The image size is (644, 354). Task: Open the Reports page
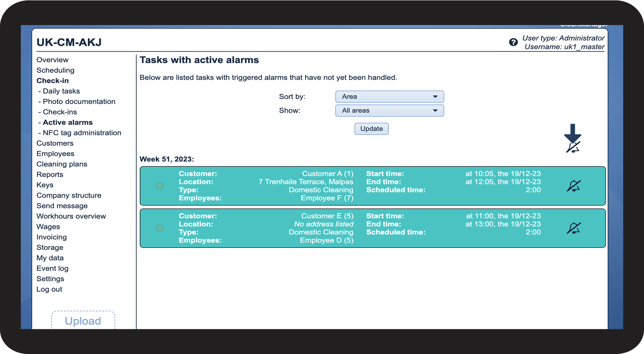click(x=50, y=175)
